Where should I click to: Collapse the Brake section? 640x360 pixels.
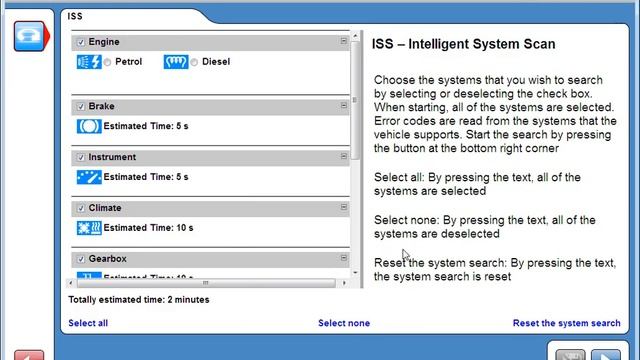coord(343,105)
